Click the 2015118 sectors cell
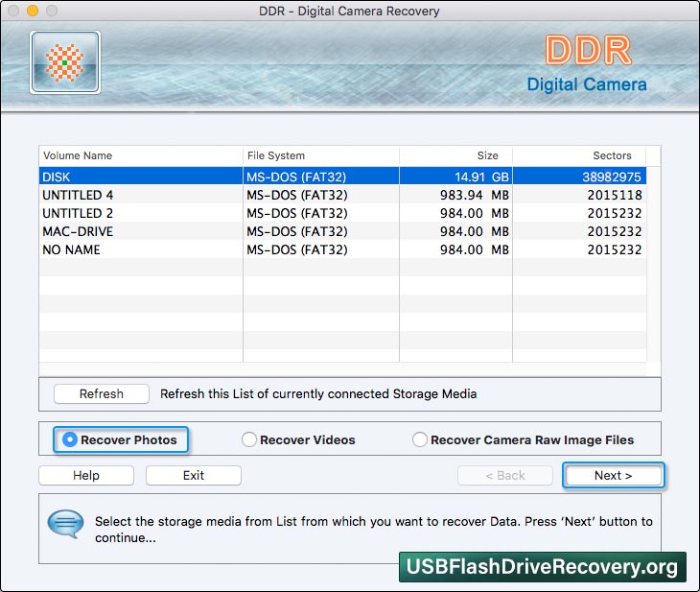This screenshot has height=592, width=700. pos(579,195)
